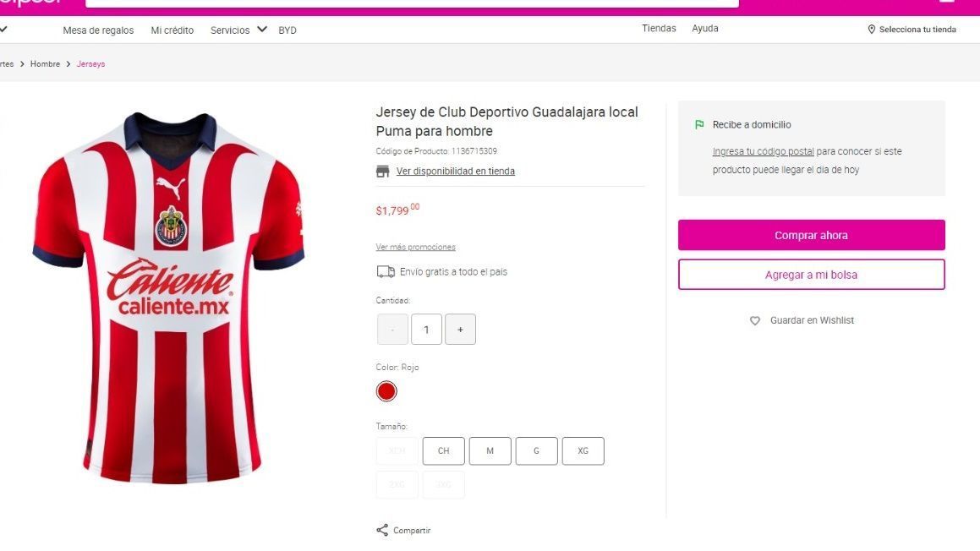
Task: Expand the Jerseys breadcrumb options
Action: (91, 63)
